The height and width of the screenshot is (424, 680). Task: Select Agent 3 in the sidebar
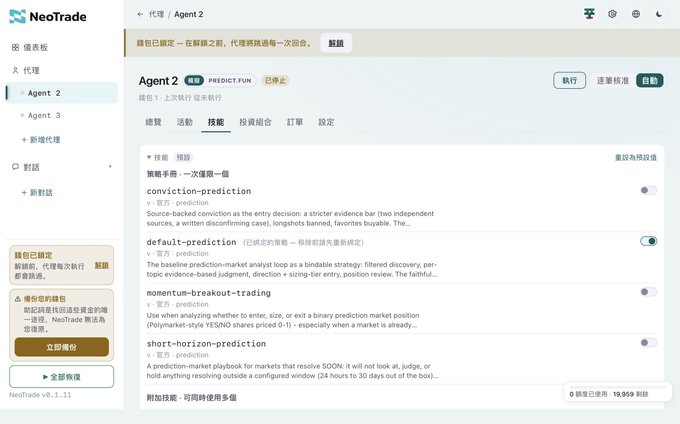62,116
